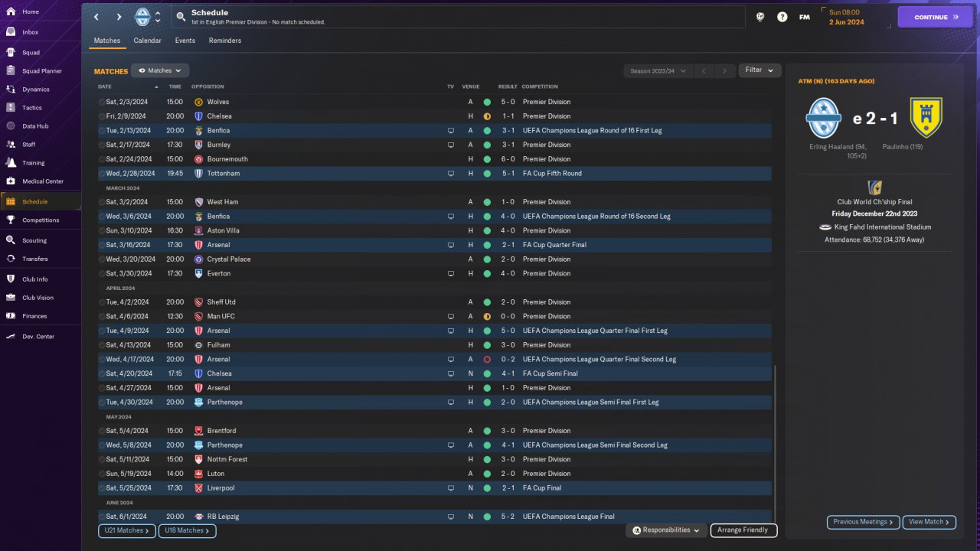This screenshot has width=980, height=551.
Task: Go back with the left arrow button
Action: tap(96, 17)
